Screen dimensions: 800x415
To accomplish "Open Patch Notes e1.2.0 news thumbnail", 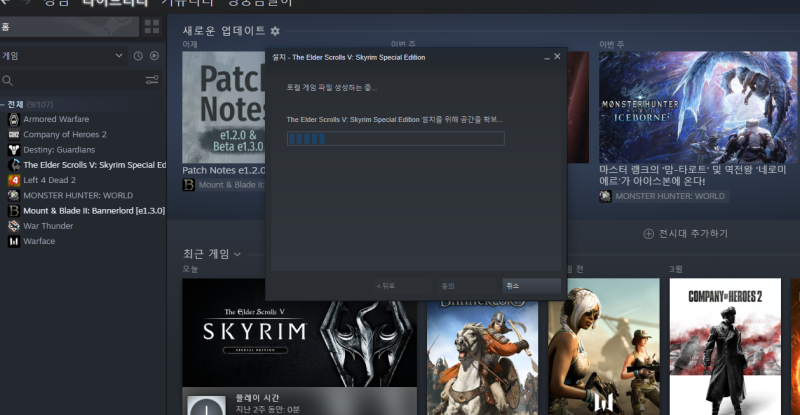I will [223, 107].
